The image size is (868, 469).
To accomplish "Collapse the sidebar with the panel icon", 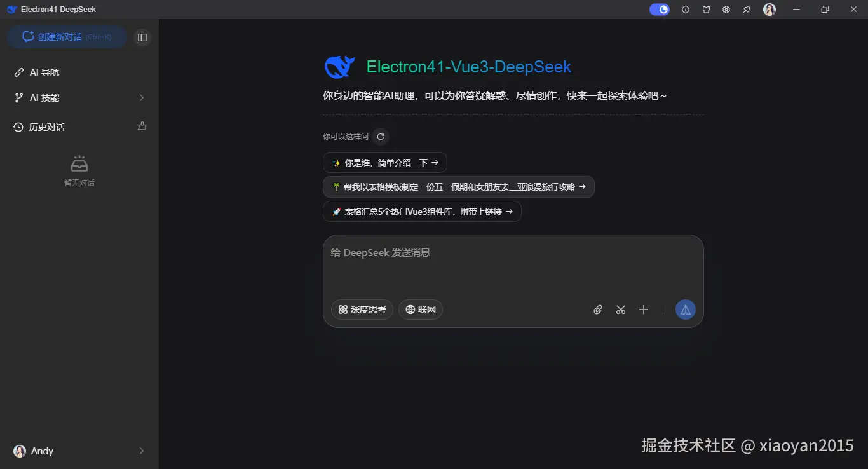I will (142, 37).
